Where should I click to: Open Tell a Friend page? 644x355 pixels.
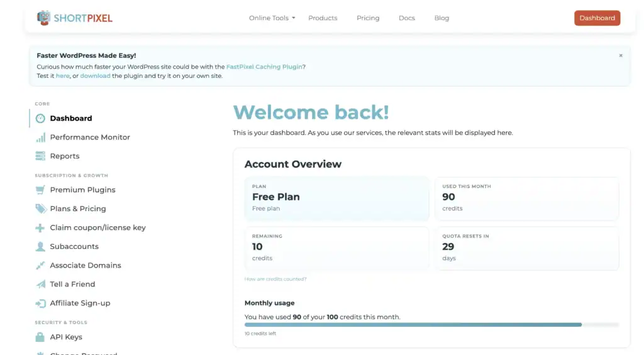[72, 284]
